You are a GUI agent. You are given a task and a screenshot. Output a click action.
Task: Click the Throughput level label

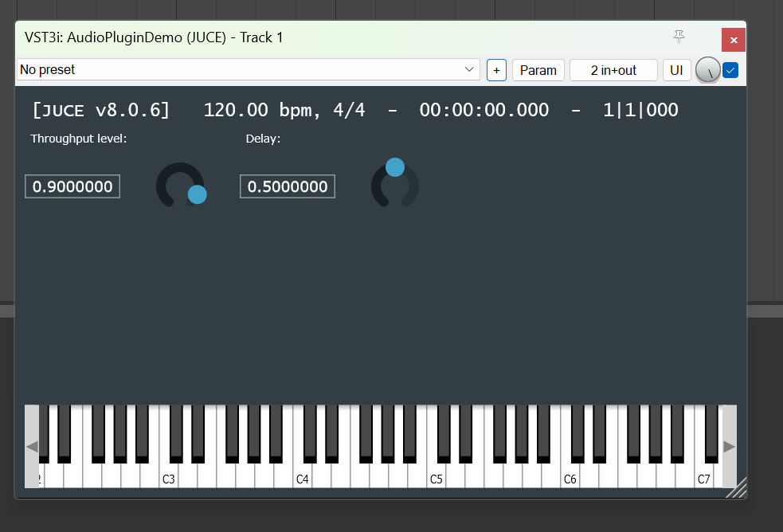point(78,139)
